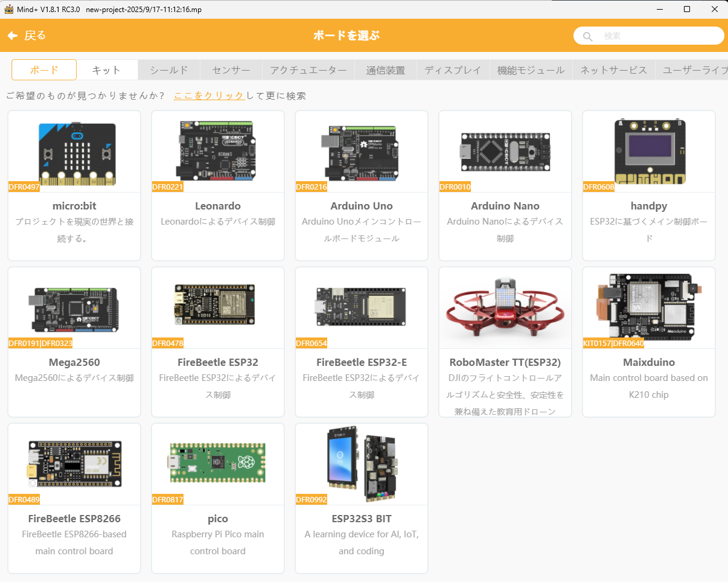Click the Leonardo title text

pos(218,206)
